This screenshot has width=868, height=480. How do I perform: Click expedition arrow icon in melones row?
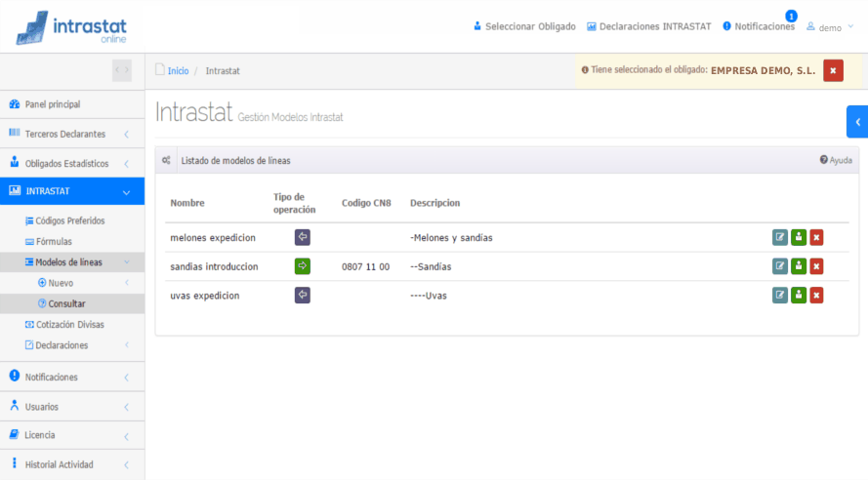(303, 237)
